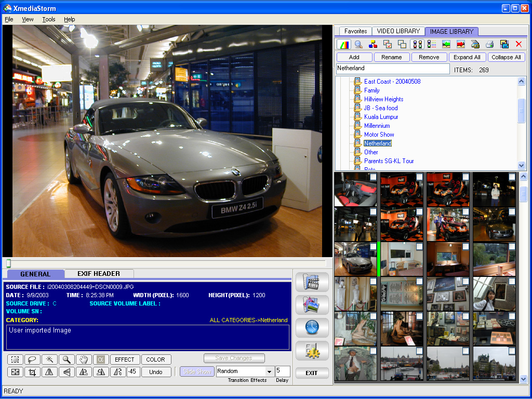Flip the image vertically
Image resolution: width=532 pixels, height=399 pixels.
(x=66, y=372)
